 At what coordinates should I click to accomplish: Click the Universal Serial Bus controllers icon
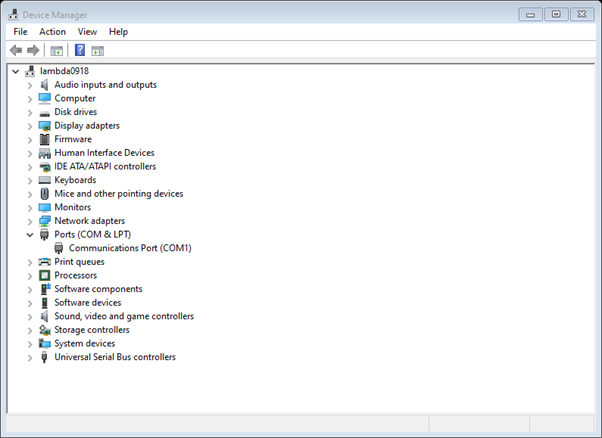(x=45, y=357)
